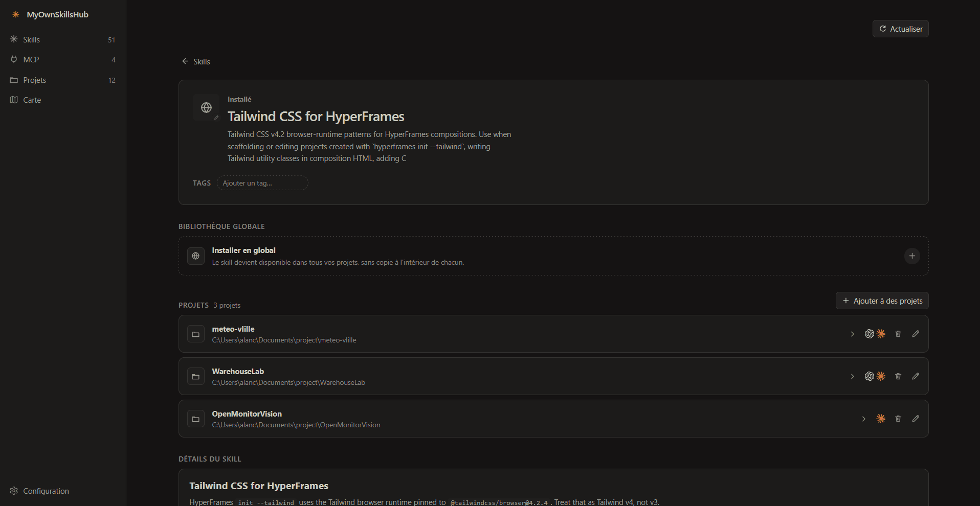Click the MCP count badge 4
The height and width of the screenshot is (506, 980).
pos(113,60)
